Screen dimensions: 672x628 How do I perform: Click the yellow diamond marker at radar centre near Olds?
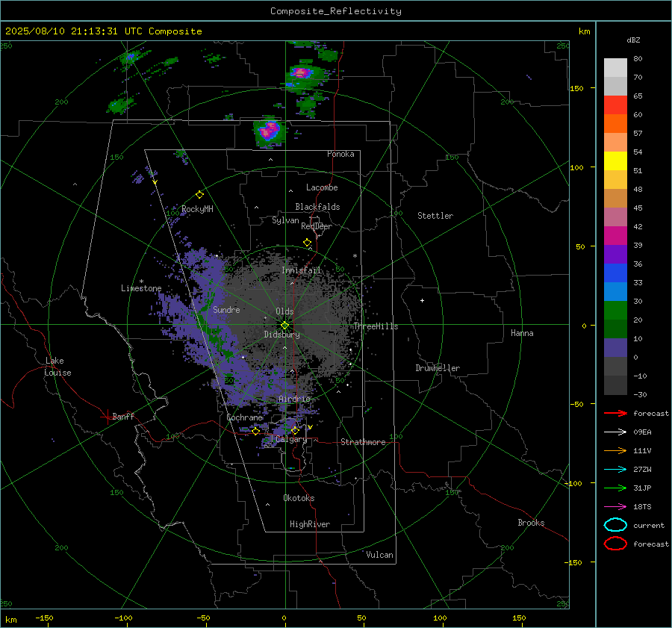(284, 326)
